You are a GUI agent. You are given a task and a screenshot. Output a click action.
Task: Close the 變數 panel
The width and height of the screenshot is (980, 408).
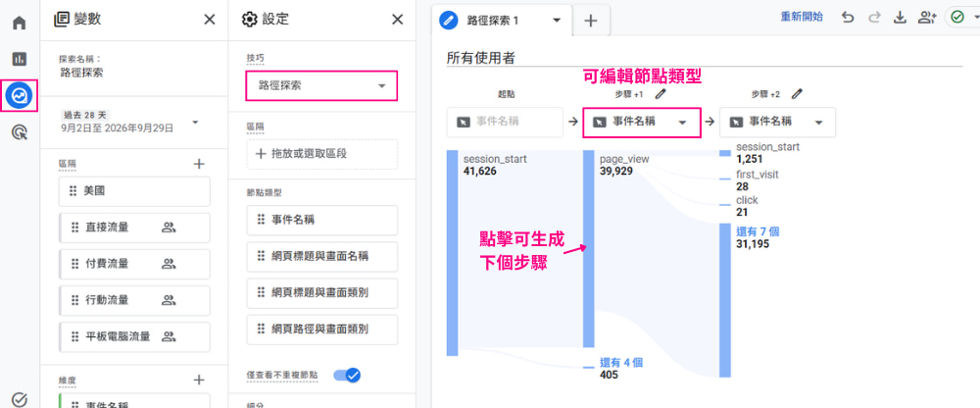[210, 20]
